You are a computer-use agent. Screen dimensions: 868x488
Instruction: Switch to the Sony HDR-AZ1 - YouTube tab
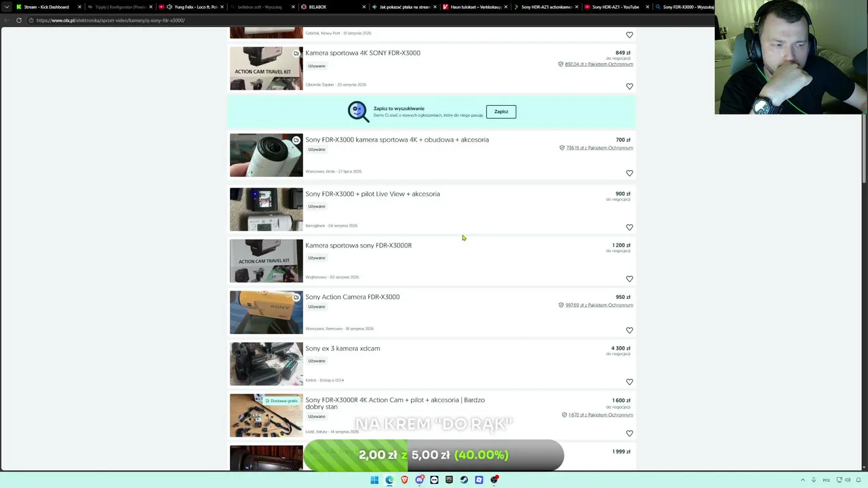pos(616,7)
